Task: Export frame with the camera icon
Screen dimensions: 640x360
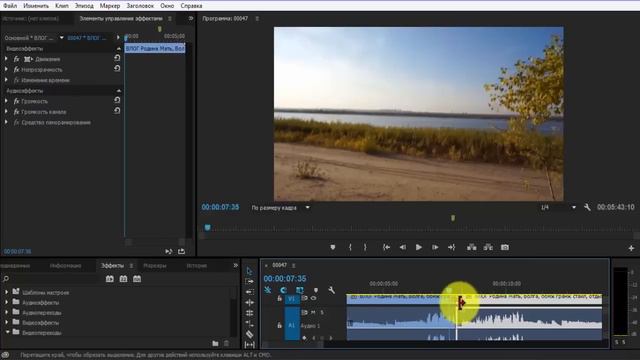Action: (x=505, y=247)
